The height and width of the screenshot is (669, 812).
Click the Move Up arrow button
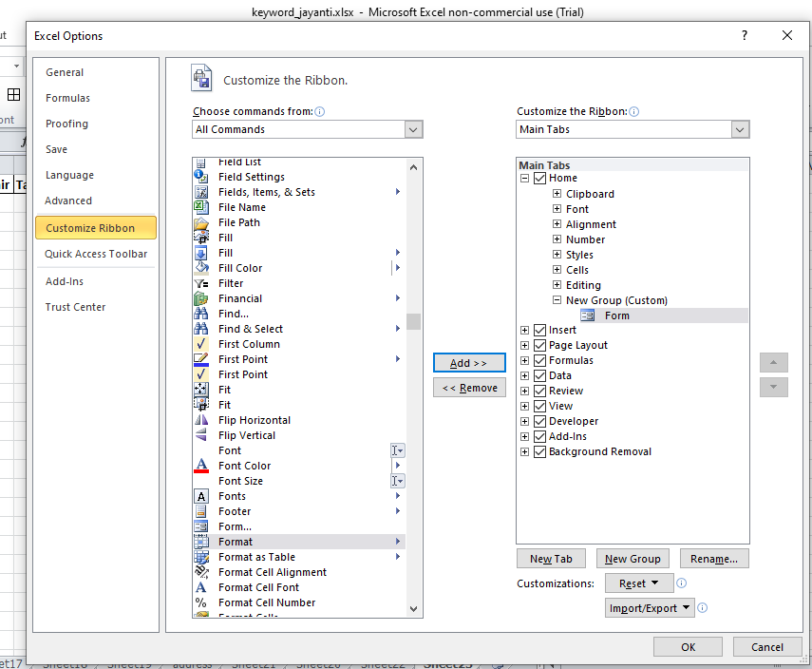[774, 363]
